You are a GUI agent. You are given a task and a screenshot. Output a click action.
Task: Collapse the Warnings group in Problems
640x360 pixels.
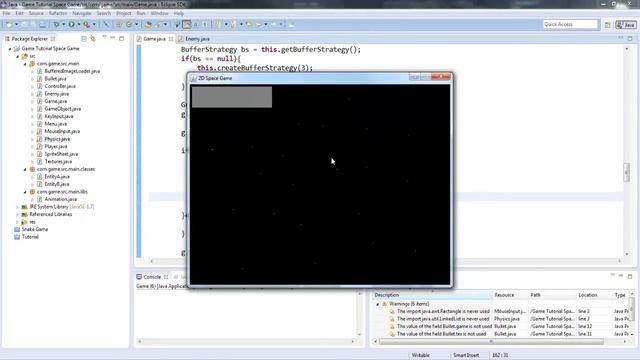[x=377, y=304]
